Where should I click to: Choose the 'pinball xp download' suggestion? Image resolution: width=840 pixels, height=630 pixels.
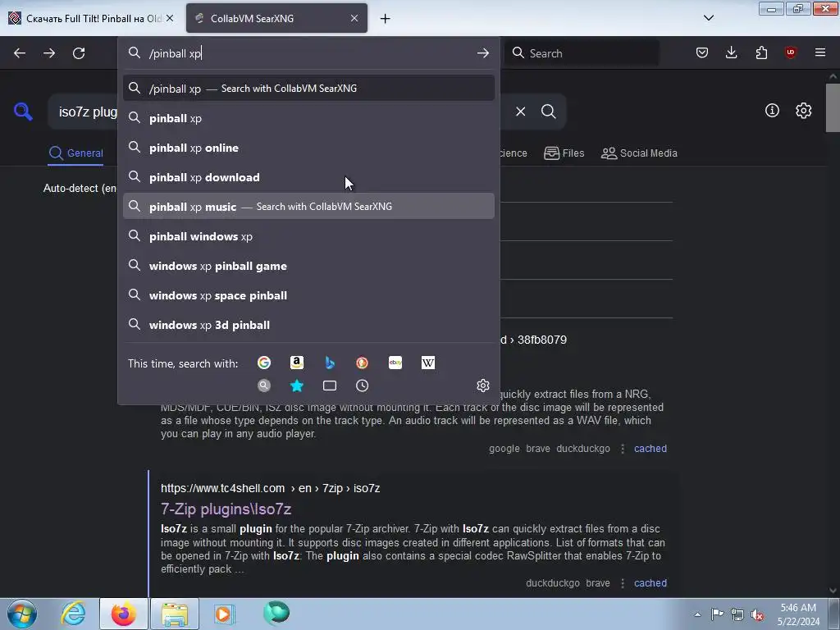(308, 177)
